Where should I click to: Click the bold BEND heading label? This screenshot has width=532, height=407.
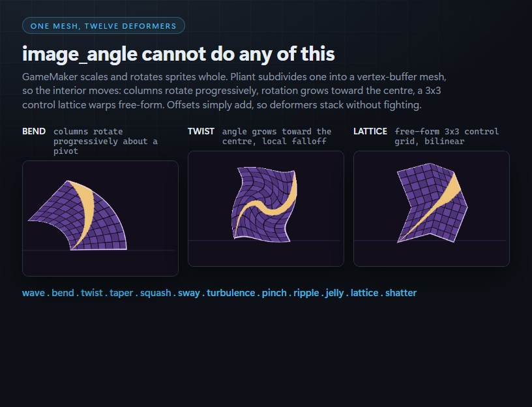34,131
